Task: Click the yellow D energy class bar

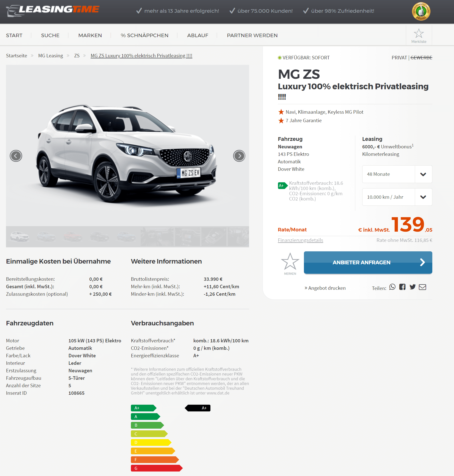Action: click(x=151, y=442)
